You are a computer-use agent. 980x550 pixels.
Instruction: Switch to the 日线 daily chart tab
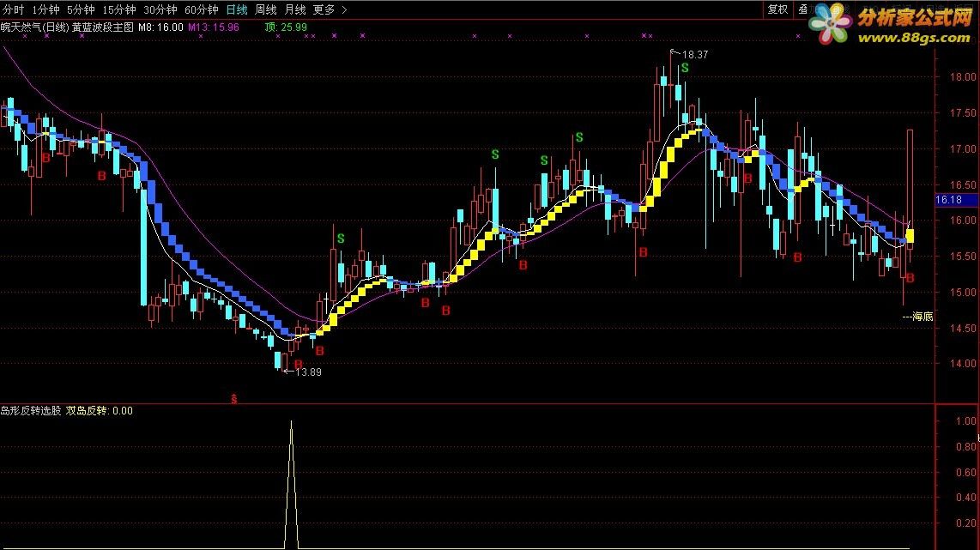click(x=236, y=9)
